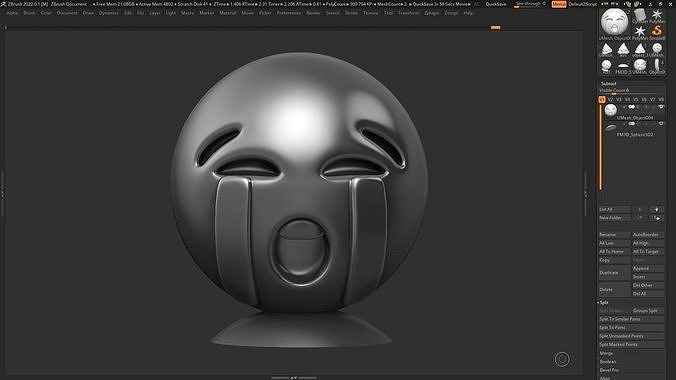Select the PM3D_Sphere3D2 subtool thumbnail
Image resolution: width=676 pixels, height=380 pixels.
point(610,128)
